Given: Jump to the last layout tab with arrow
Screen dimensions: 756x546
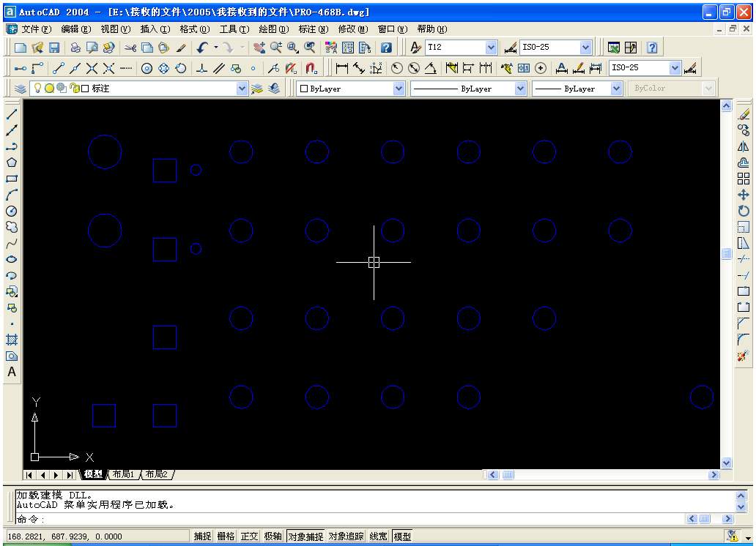Looking at the screenshot, I should tap(70, 475).
